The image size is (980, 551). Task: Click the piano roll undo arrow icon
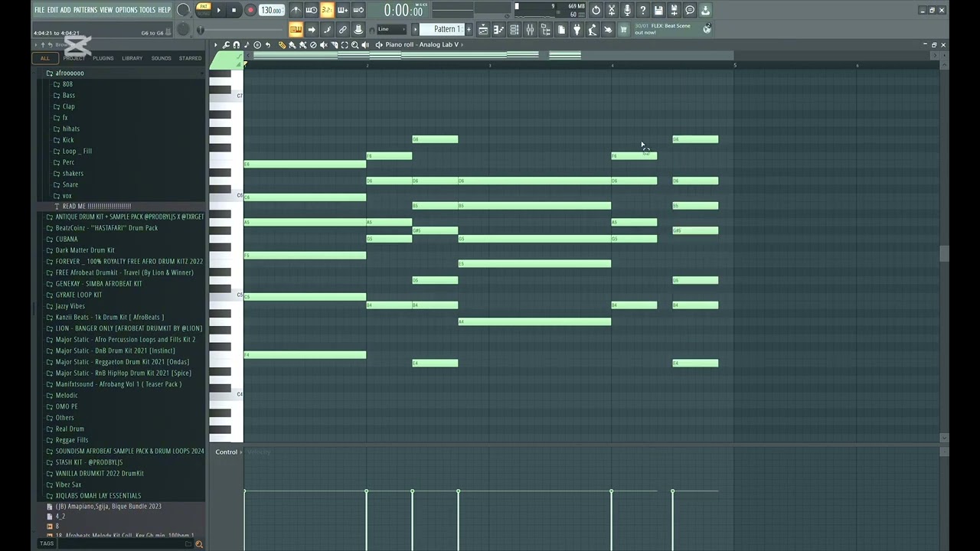(267, 44)
